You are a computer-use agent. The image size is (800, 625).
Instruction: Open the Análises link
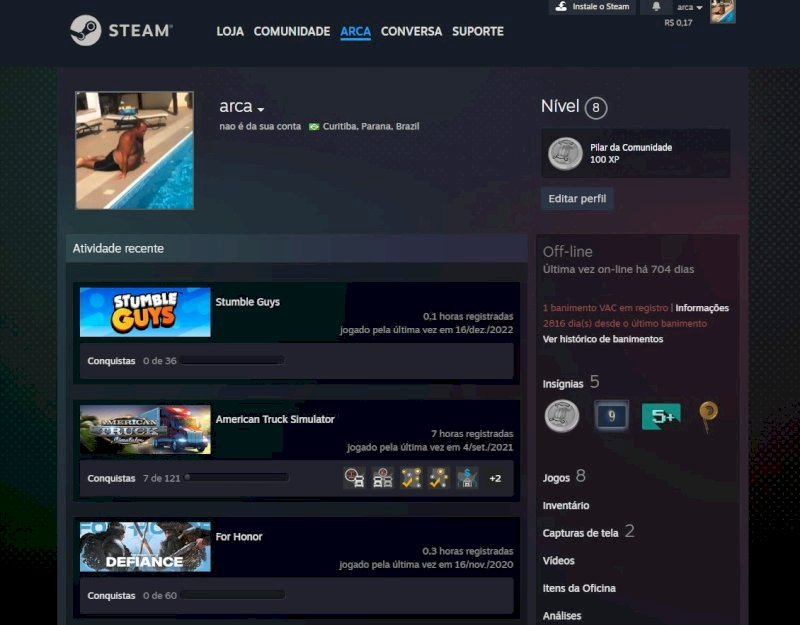[x=562, y=616]
